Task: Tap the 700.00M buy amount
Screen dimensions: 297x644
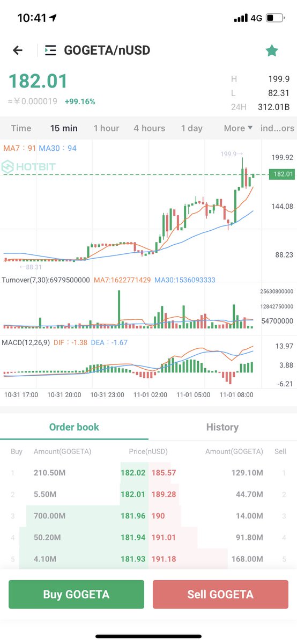Action: [49, 516]
